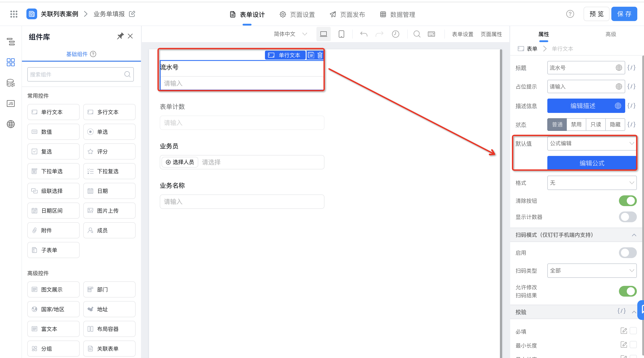Open the 高级 properties tab
644x358 pixels.
(x=611, y=34)
